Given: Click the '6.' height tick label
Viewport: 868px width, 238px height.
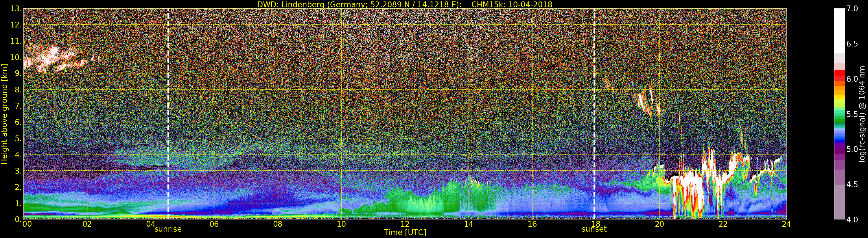Looking at the screenshot, I should 18,122.
